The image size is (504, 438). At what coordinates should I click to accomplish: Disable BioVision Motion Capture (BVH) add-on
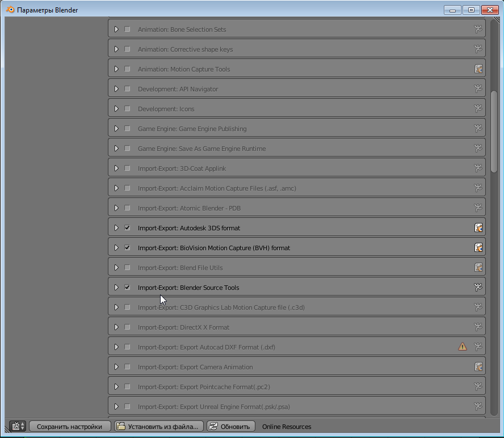point(127,247)
